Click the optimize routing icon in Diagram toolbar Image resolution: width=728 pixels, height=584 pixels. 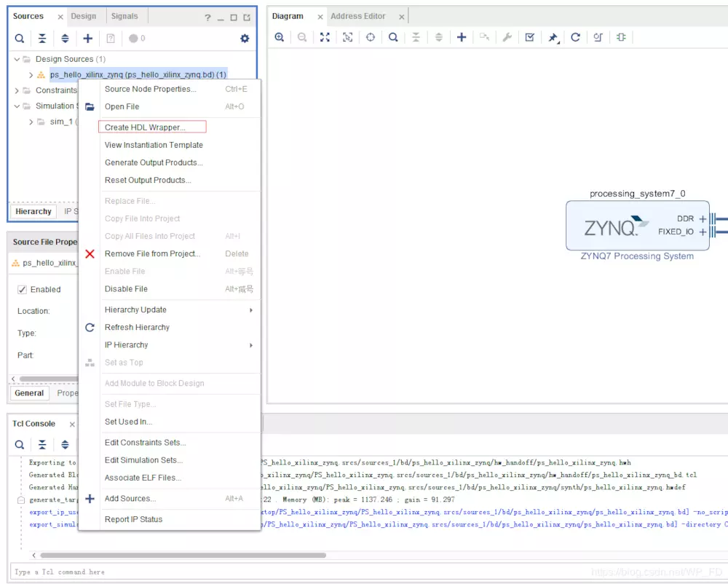[598, 37]
